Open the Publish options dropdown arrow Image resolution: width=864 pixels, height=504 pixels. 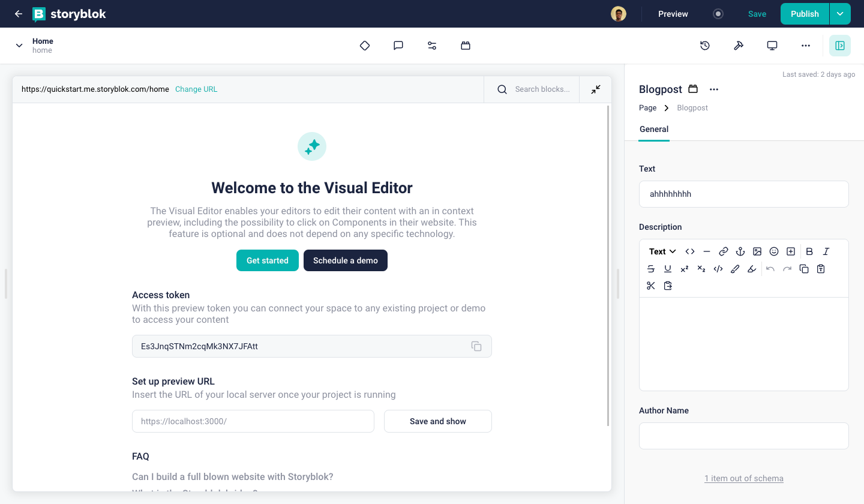coord(840,14)
